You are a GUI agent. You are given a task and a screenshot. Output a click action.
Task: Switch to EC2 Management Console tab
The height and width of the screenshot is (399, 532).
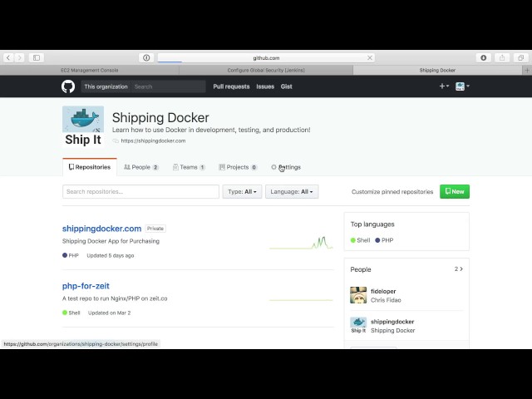pos(90,70)
